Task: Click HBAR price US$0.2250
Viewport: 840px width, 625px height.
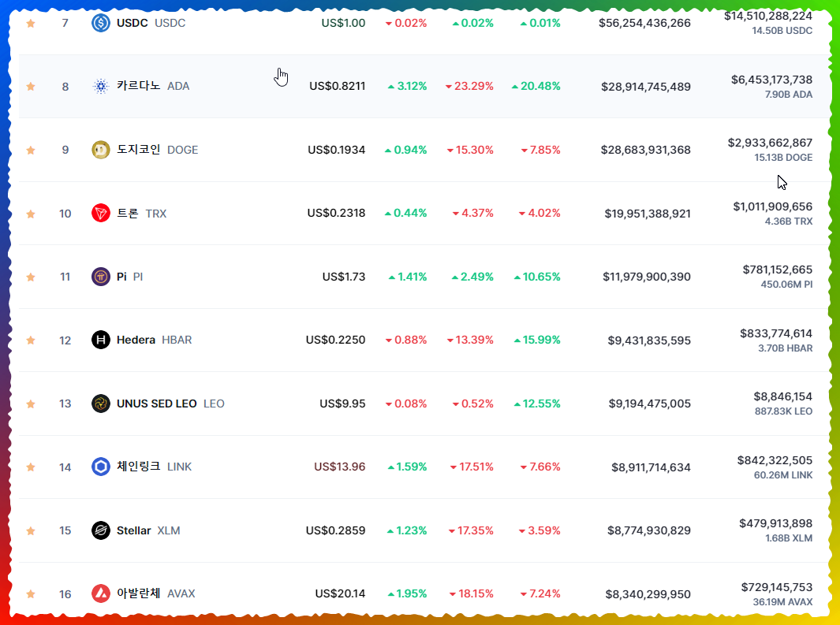Action: 336,340
